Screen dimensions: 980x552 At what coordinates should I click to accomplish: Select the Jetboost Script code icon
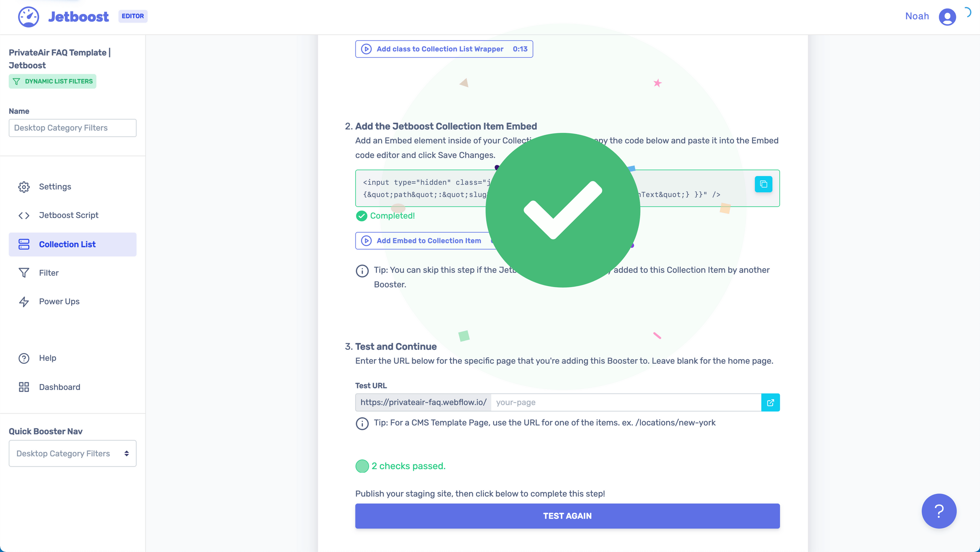(x=24, y=215)
